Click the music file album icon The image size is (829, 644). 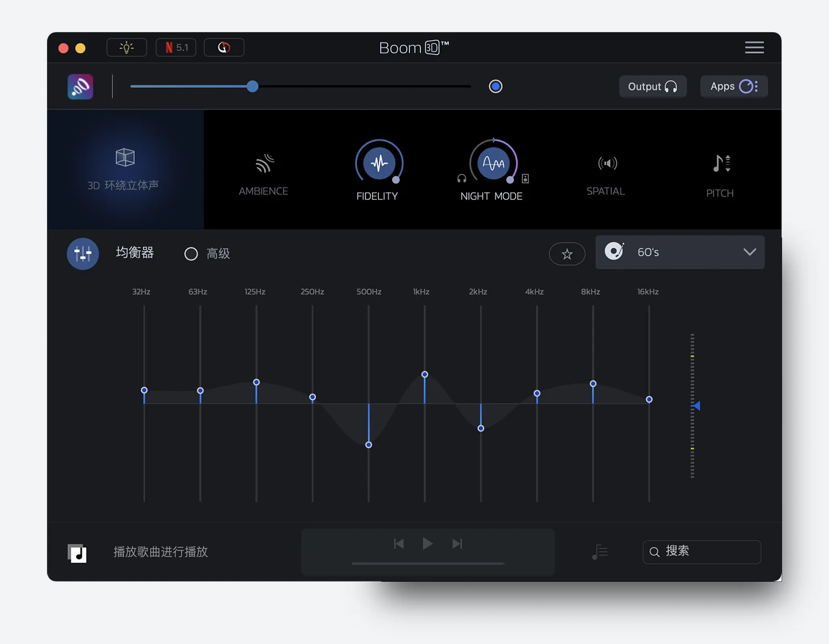(77, 553)
